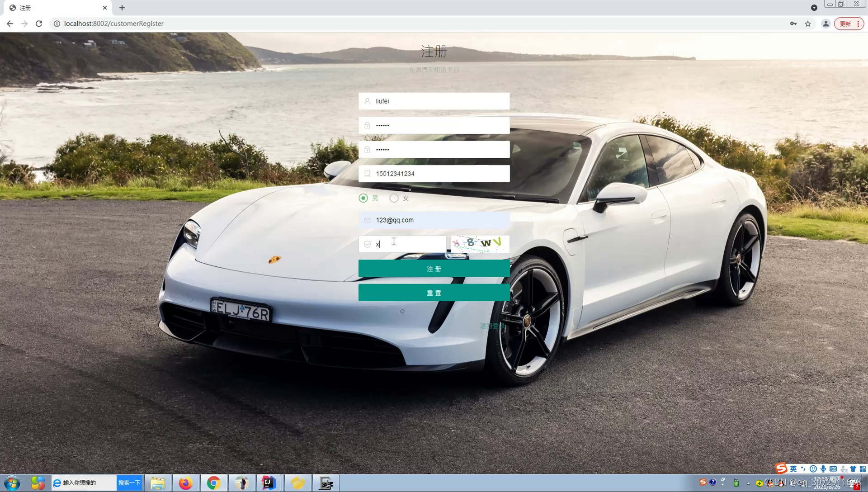868x492 pixels.
Task: Select the 女 radio button
Action: tap(394, 198)
